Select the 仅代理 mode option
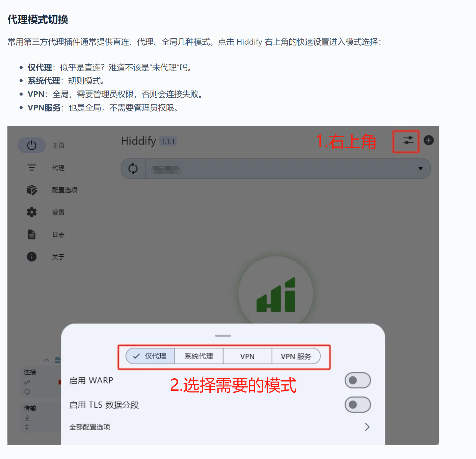 coord(150,356)
